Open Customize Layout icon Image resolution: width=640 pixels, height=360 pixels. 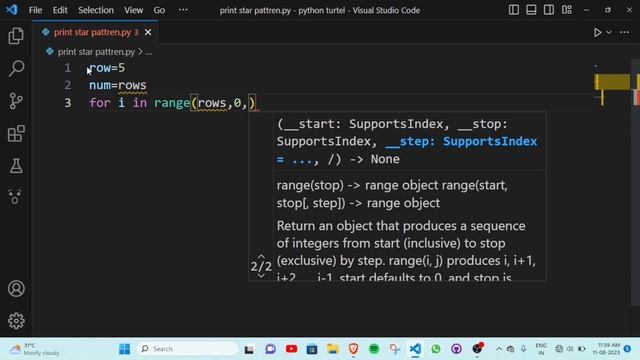pyautogui.click(x=567, y=10)
